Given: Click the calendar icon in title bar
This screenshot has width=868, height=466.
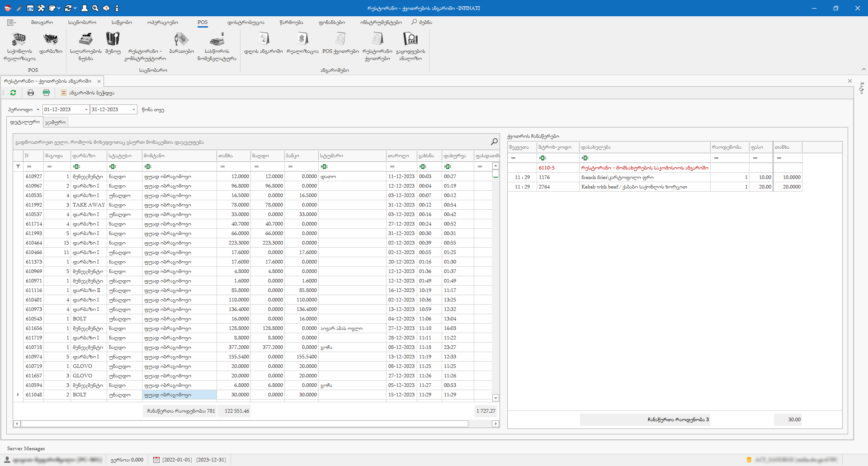Looking at the screenshot, I should pos(30,8).
